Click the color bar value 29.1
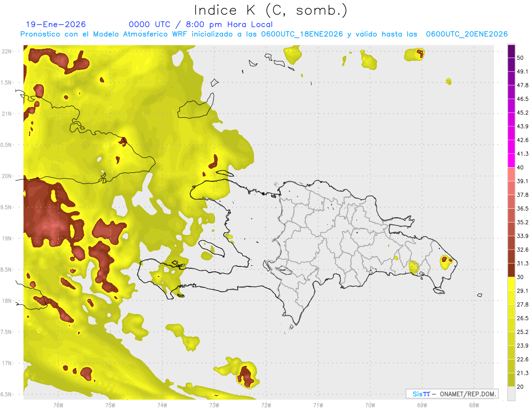The height and width of the screenshot is (411, 532). tap(523, 291)
